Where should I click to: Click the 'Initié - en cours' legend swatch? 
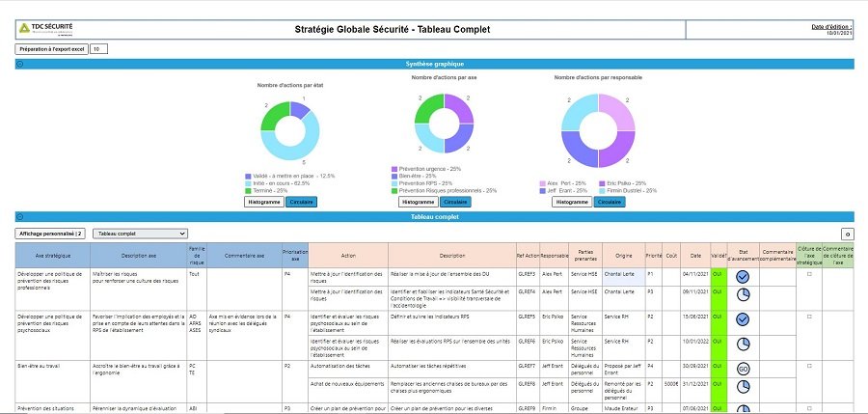click(x=249, y=183)
